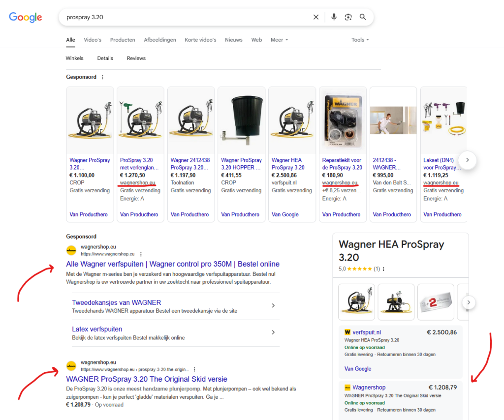The width and height of the screenshot is (504, 420).
Task: Expand Latex verfspuiten sitelink chevron
Action: click(273, 332)
